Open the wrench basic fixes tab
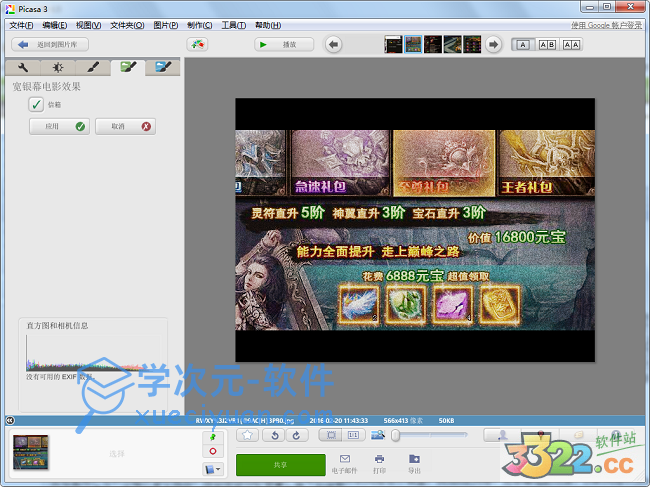 coord(23,68)
